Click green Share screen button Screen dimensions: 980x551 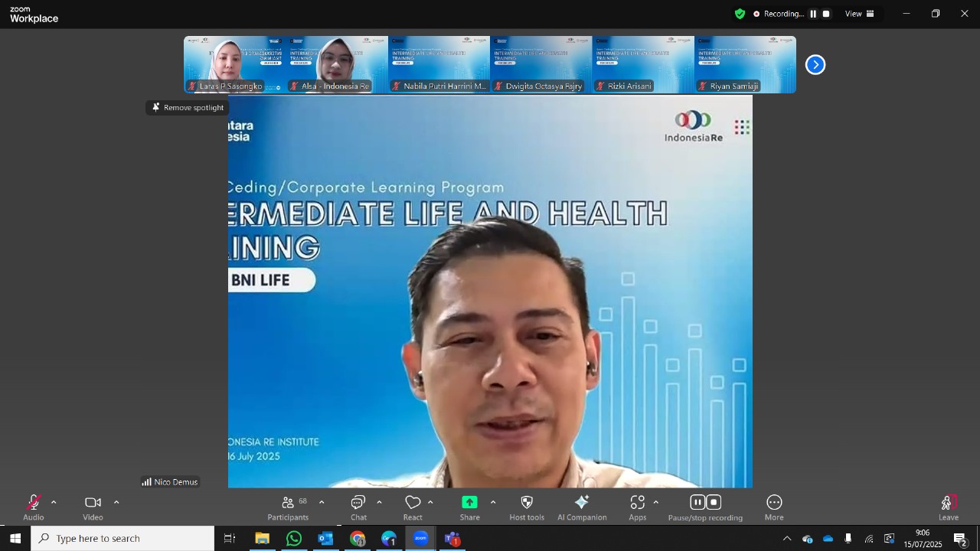[x=470, y=507]
